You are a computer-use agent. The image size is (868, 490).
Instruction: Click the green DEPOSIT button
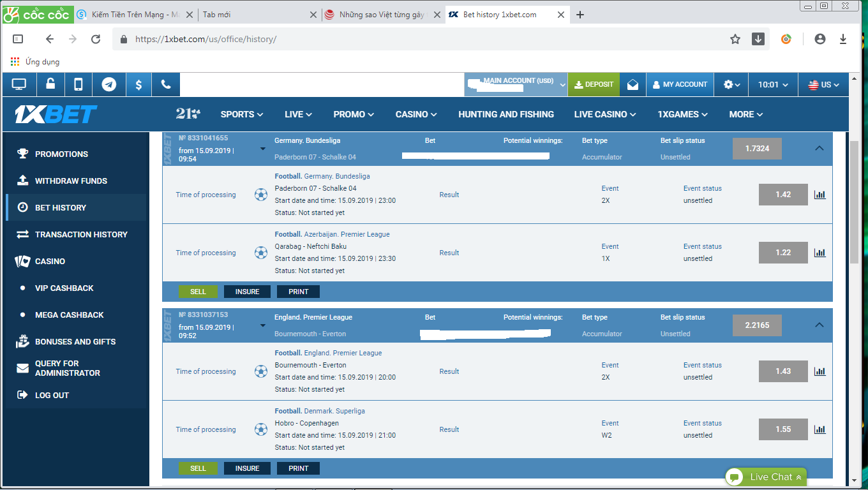[x=594, y=84]
